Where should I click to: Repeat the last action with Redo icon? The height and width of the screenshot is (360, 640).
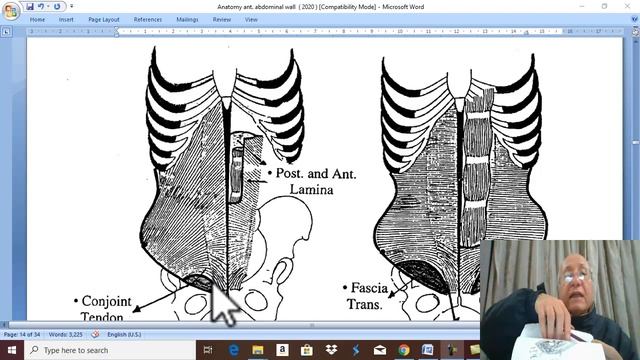tap(57, 7)
